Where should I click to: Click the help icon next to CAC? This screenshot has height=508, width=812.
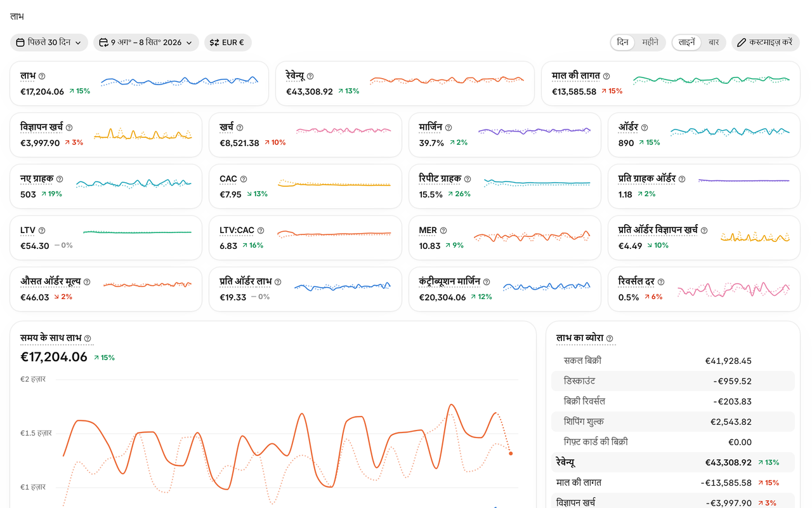coord(244,179)
